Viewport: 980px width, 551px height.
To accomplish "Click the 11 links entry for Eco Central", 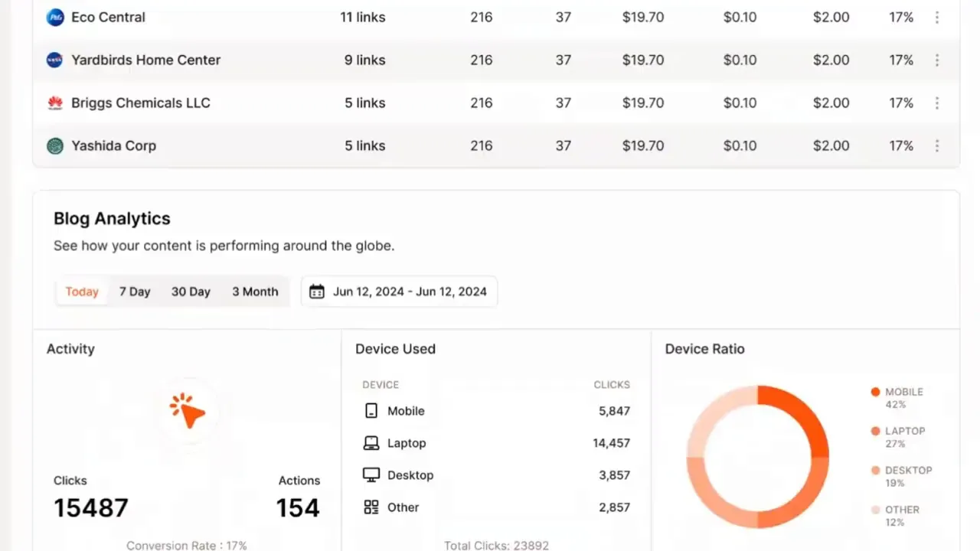I will (x=362, y=17).
